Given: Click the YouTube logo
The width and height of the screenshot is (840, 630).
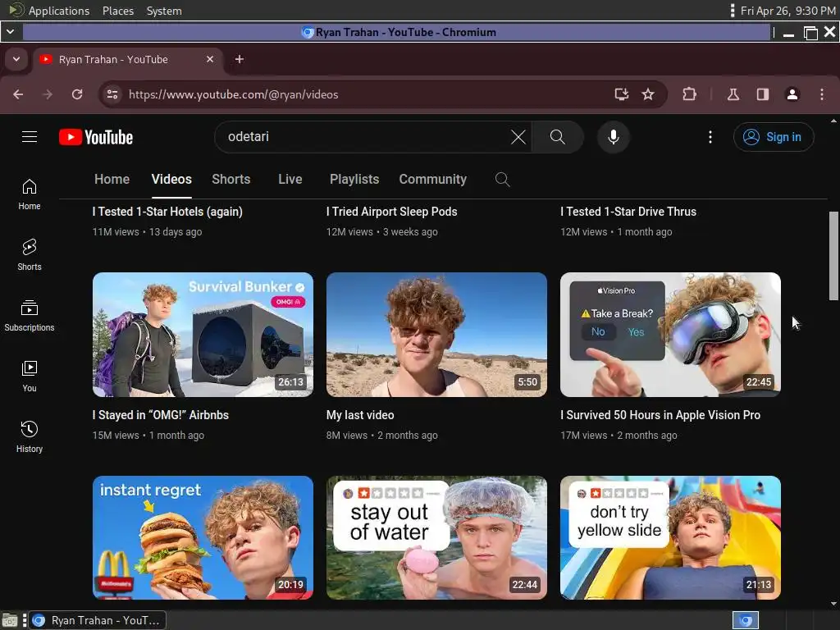Looking at the screenshot, I should click(x=96, y=137).
